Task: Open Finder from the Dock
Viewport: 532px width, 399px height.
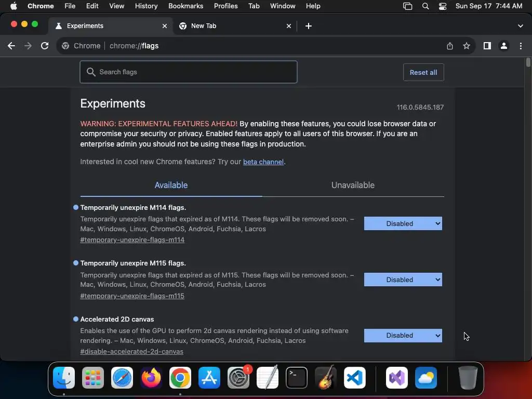Action: (x=64, y=378)
